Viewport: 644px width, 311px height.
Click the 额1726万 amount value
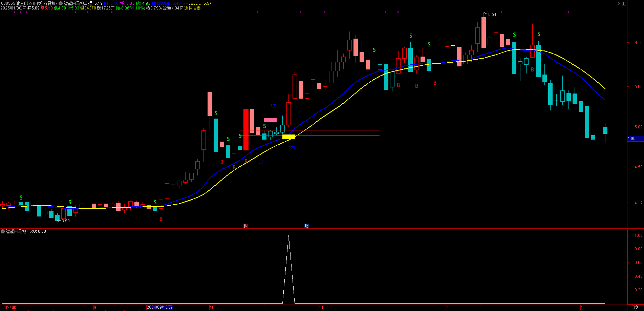coord(106,8)
